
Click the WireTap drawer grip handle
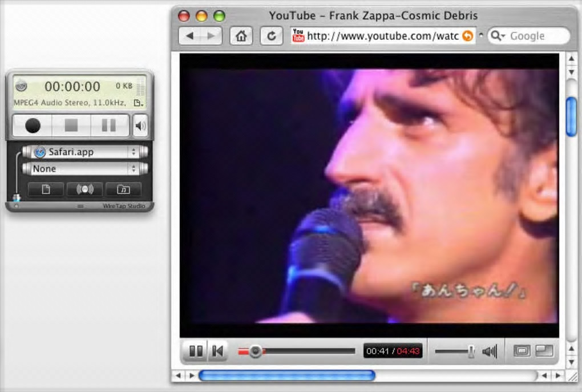tap(80, 206)
